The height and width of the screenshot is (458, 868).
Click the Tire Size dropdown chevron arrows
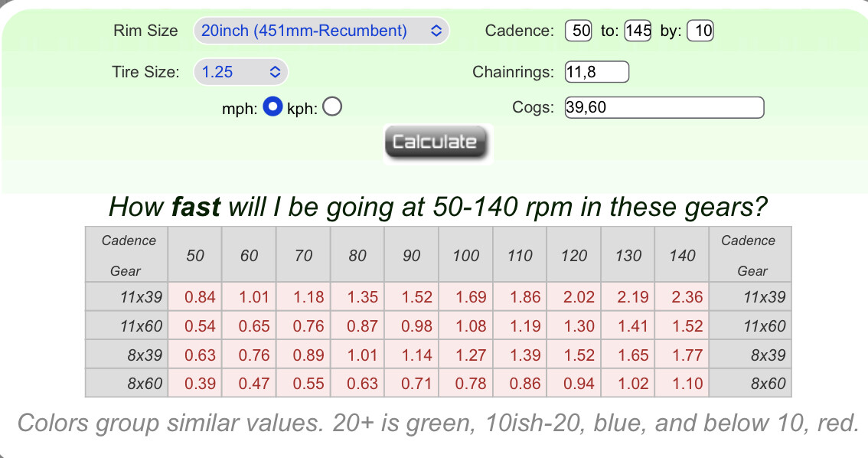click(275, 72)
